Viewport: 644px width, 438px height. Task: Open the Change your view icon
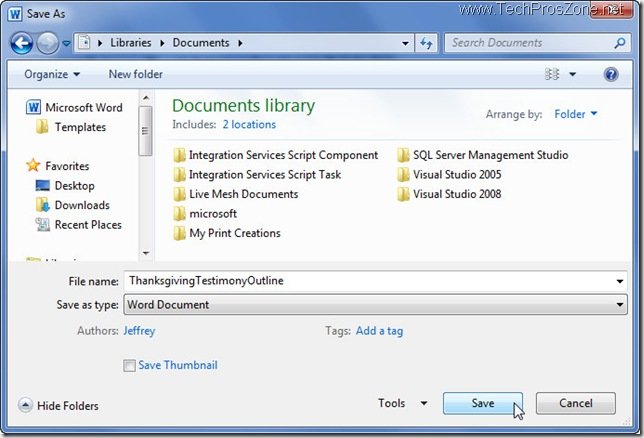553,74
